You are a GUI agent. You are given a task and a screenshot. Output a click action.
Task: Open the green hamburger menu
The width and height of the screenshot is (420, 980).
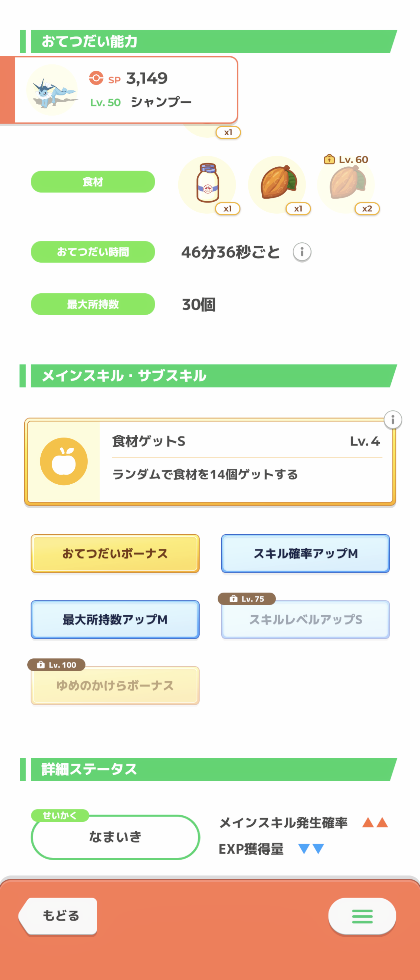[362, 916]
